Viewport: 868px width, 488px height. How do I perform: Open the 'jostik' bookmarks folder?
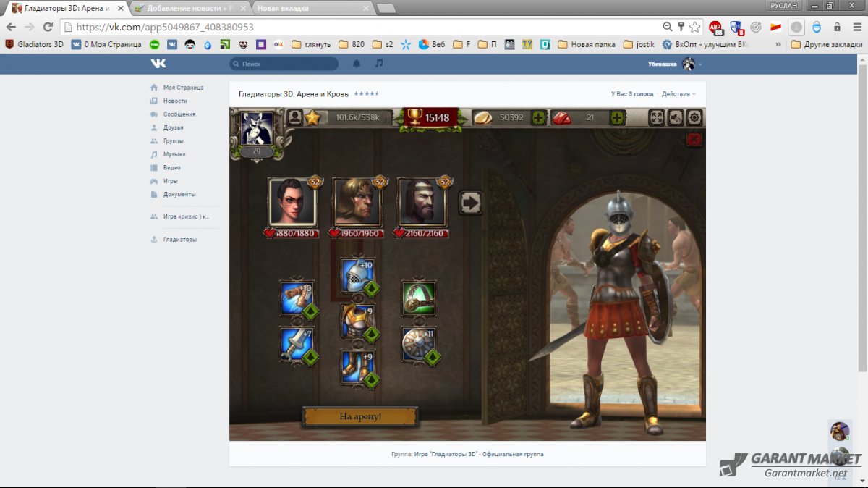[x=639, y=44]
